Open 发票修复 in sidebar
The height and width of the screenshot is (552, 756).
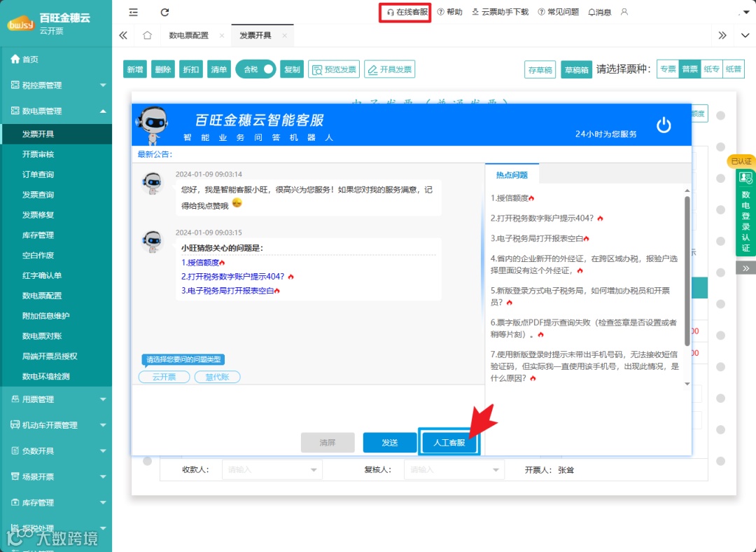click(x=56, y=215)
